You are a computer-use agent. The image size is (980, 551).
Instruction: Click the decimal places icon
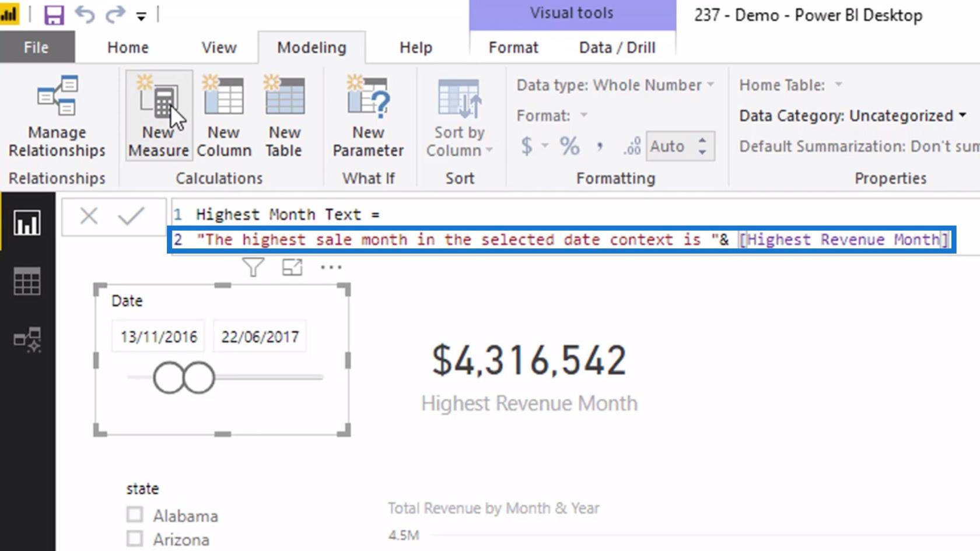(632, 146)
